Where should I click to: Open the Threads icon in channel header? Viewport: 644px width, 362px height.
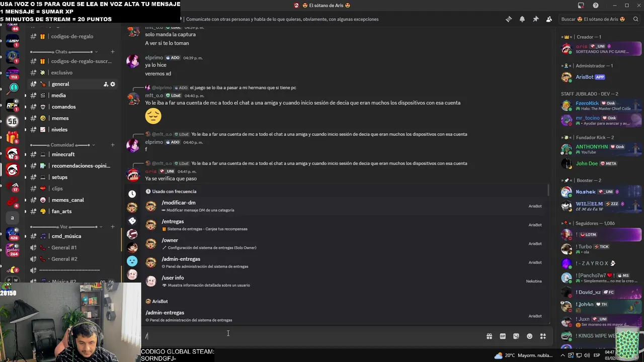pyautogui.click(x=509, y=19)
